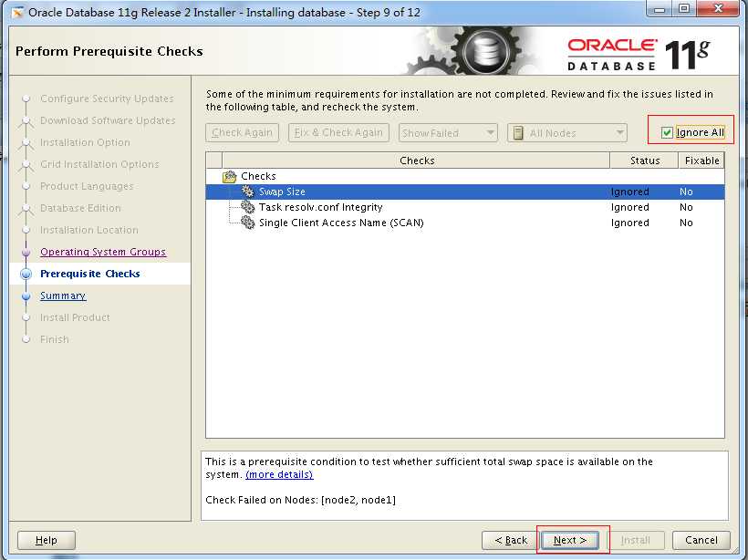This screenshot has width=748, height=560.
Task: Click the installer title bar icon
Action: 17,13
